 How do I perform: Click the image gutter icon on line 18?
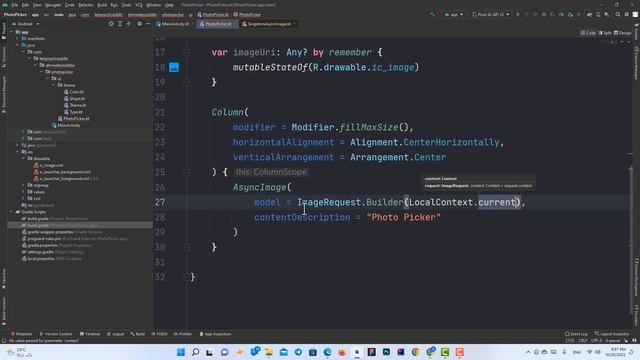(174, 67)
